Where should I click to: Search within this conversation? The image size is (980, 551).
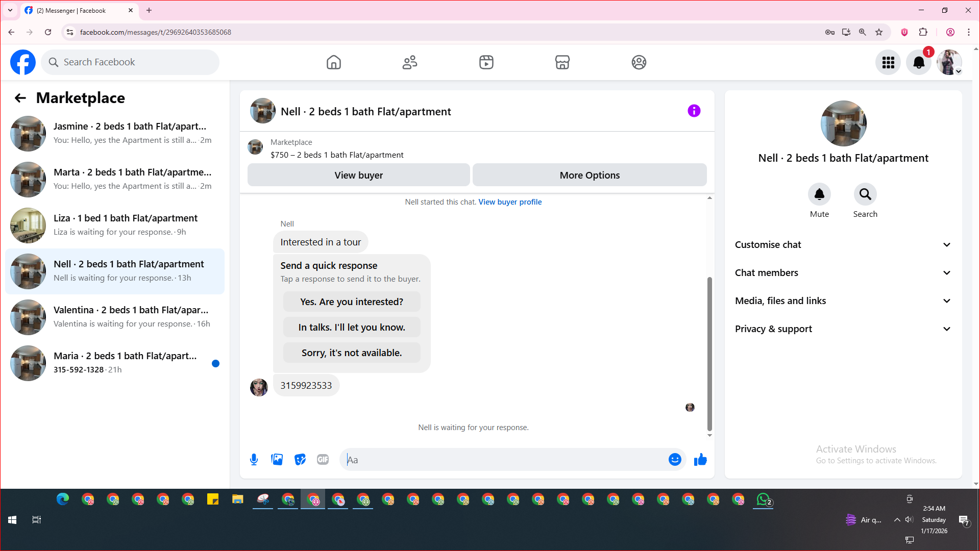(x=865, y=194)
